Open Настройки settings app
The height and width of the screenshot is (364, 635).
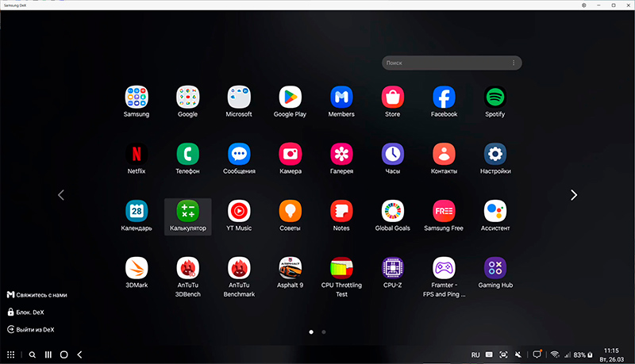pos(495,154)
